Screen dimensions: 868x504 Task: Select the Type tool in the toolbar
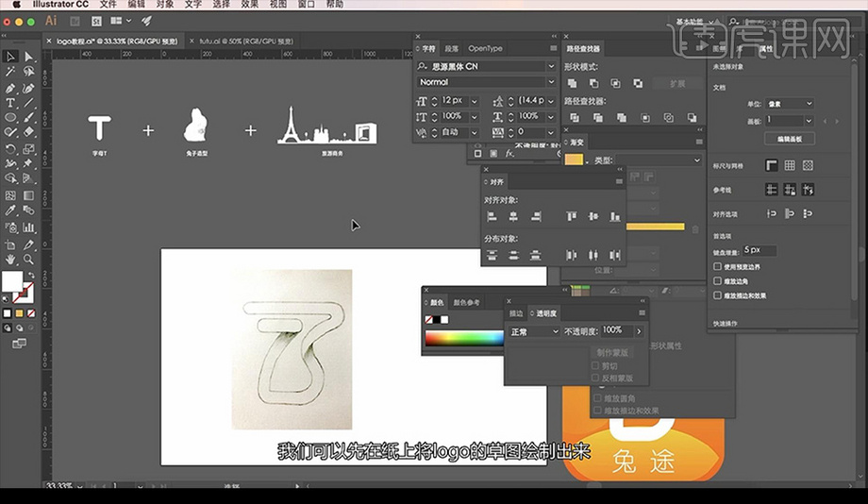[x=10, y=103]
